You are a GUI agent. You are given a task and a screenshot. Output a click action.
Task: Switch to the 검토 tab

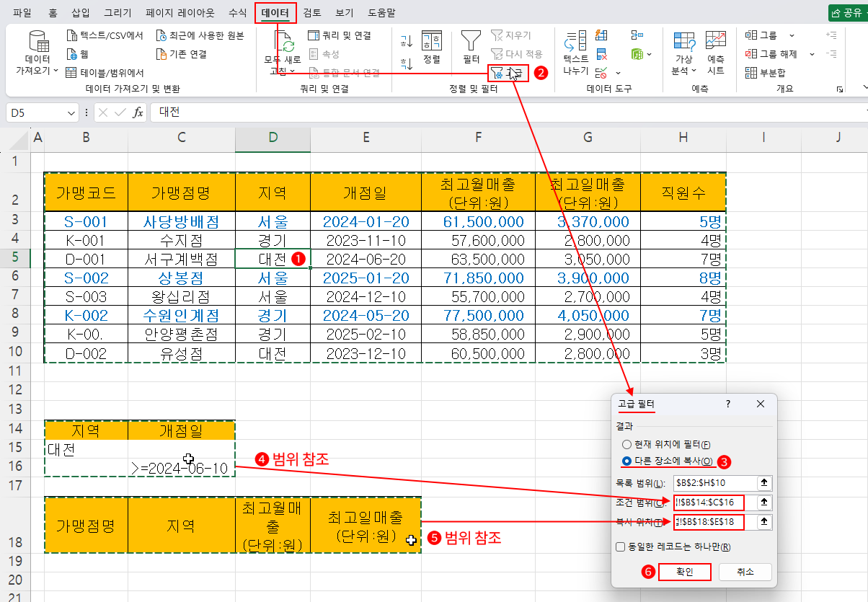point(312,12)
